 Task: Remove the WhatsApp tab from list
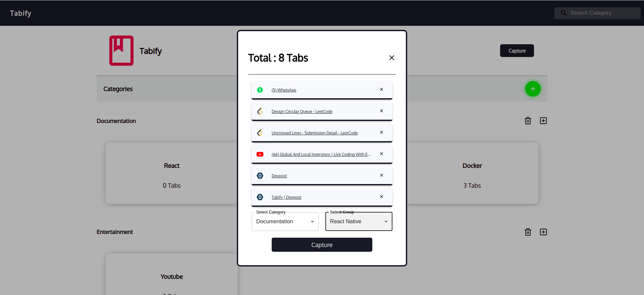381,90
